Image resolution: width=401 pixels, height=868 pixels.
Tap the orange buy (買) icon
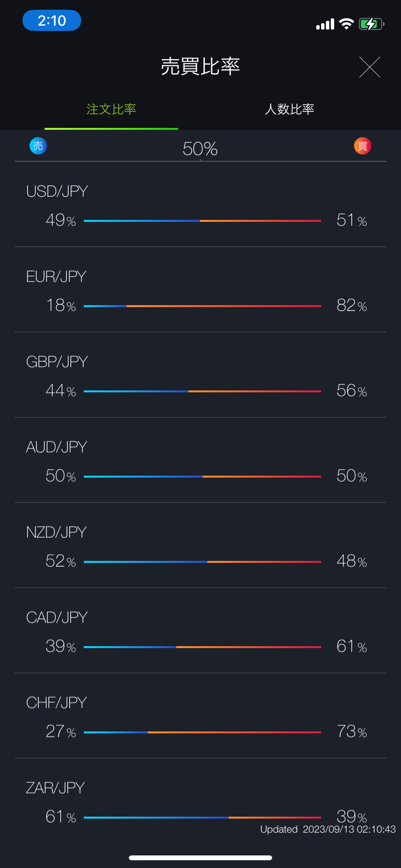(x=362, y=146)
